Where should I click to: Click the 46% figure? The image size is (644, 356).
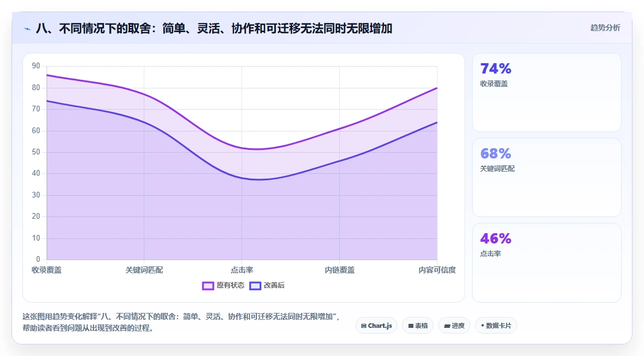pyautogui.click(x=496, y=238)
